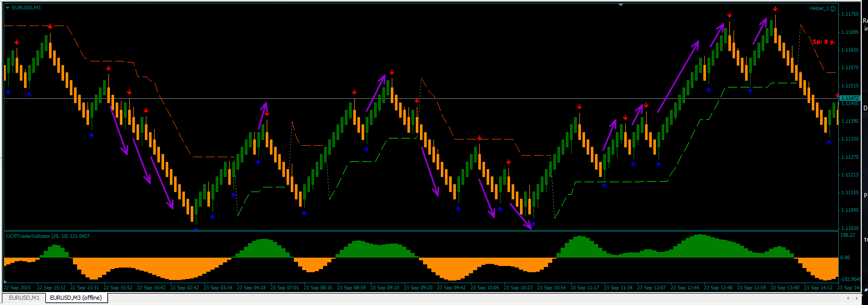Click indicator scale value 0.00

845,258
